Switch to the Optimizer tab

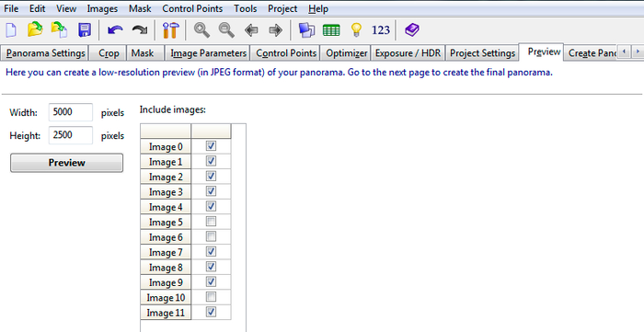coord(346,53)
